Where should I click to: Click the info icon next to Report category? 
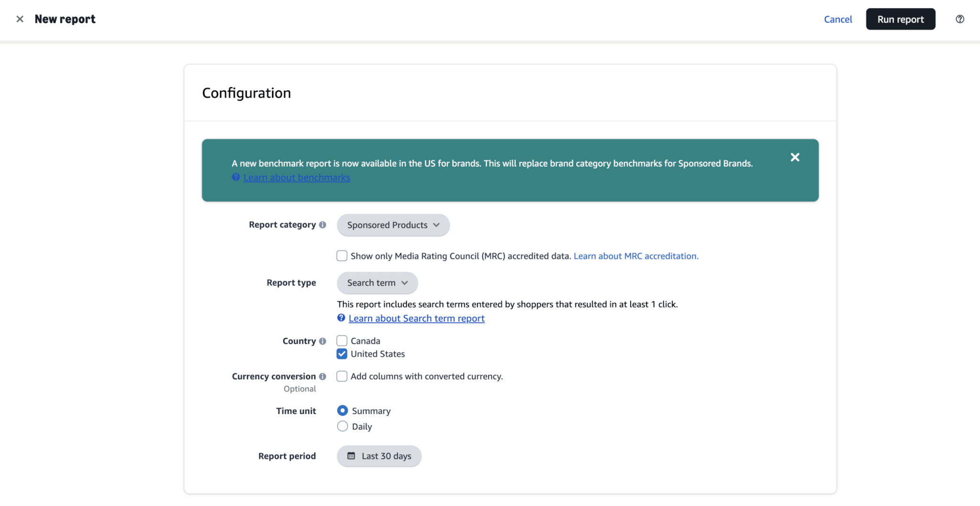click(323, 225)
